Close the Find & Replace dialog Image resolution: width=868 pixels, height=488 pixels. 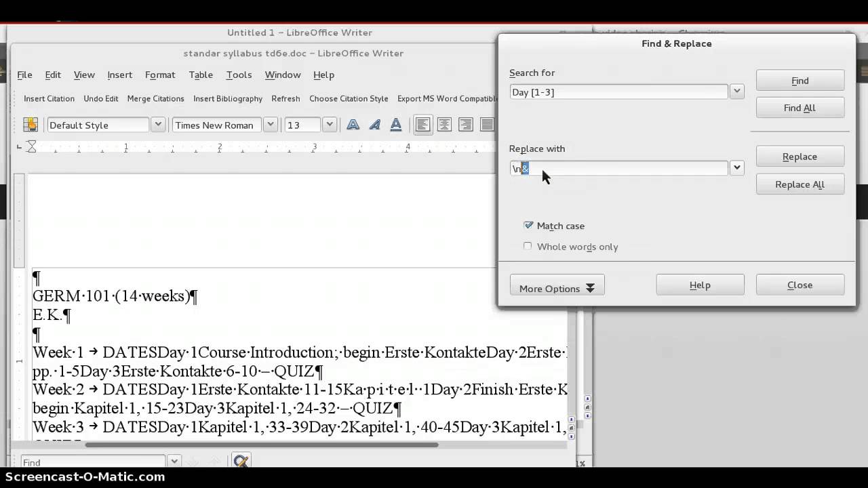click(800, 285)
